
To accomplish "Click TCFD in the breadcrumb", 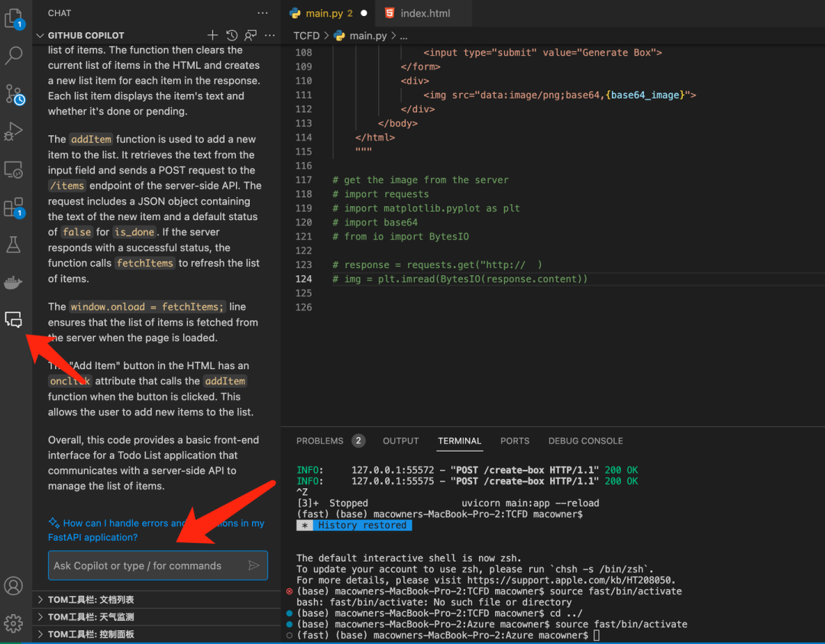I will [306, 36].
